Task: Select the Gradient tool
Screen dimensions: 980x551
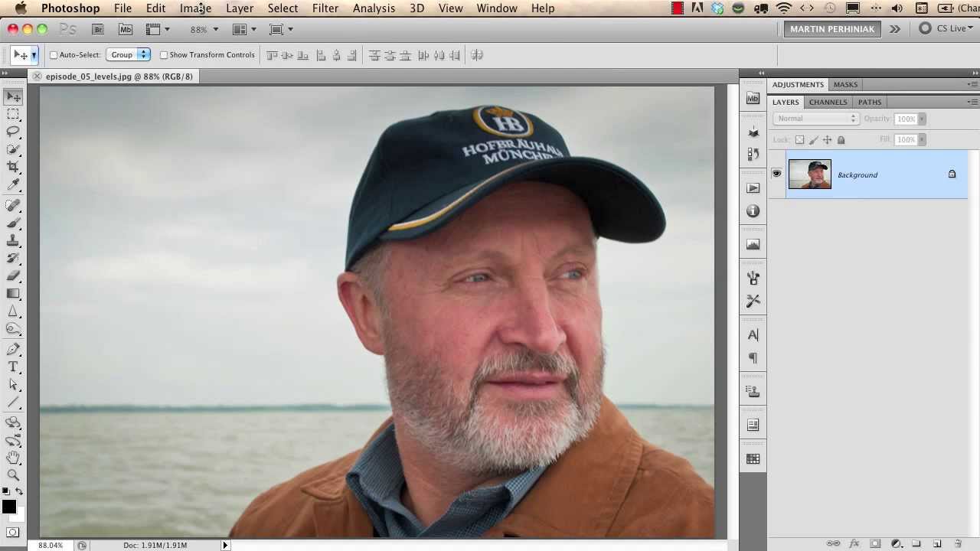Action: 13,293
